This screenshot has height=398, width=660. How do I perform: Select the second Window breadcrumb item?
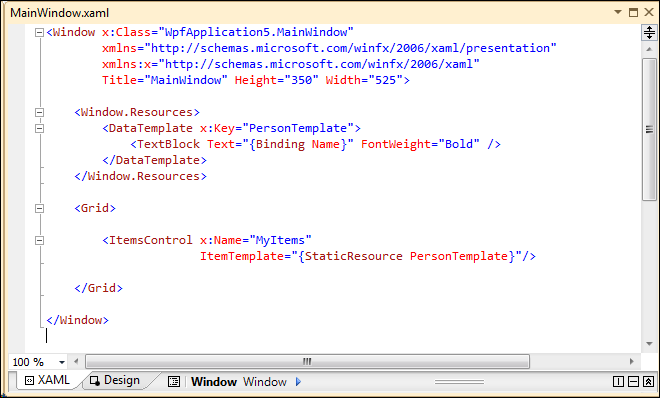point(265,382)
